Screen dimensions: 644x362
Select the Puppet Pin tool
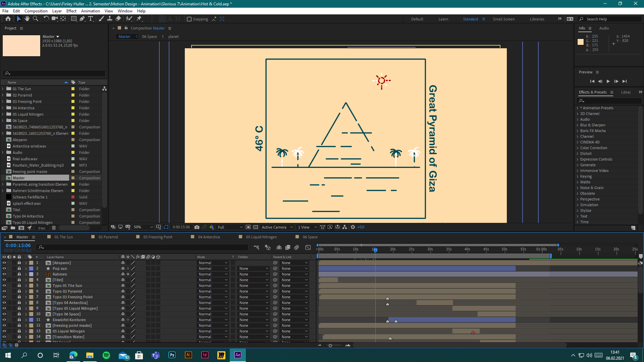tap(139, 19)
